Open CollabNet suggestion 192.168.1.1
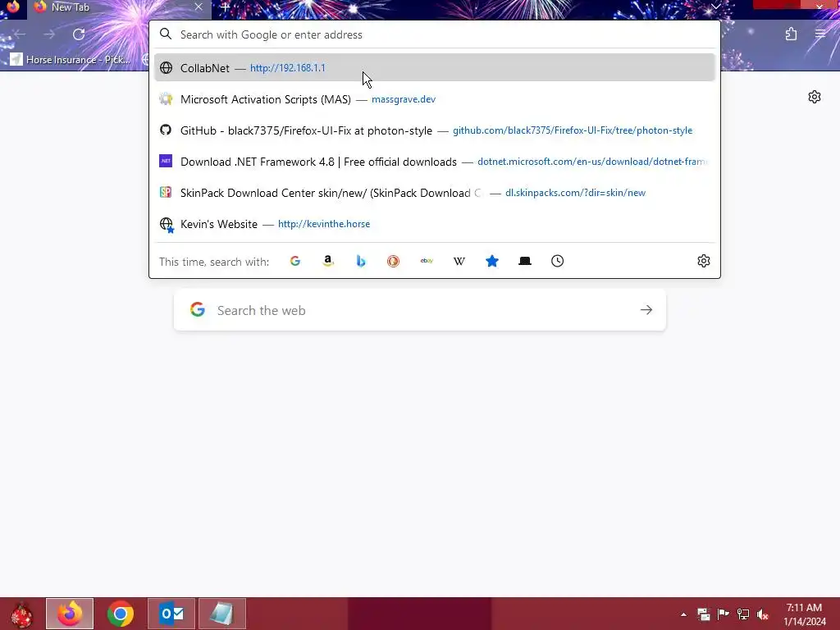This screenshot has width=840, height=630. click(435, 68)
